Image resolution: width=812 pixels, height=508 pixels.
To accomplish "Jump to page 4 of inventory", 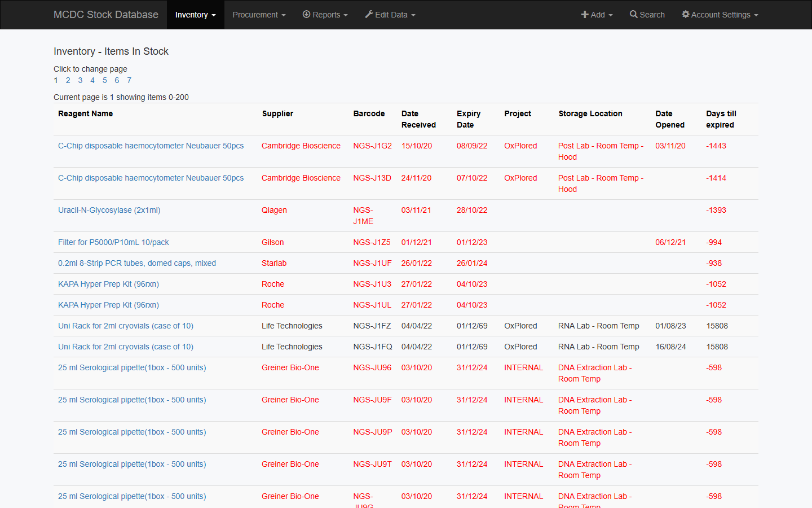I will [x=92, y=80].
